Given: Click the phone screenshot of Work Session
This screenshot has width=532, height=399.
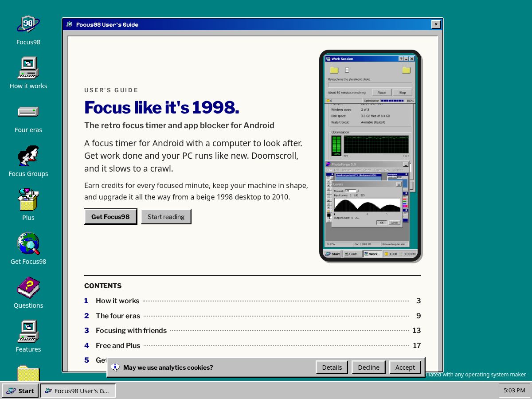Looking at the screenshot, I should pyautogui.click(x=370, y=156).
